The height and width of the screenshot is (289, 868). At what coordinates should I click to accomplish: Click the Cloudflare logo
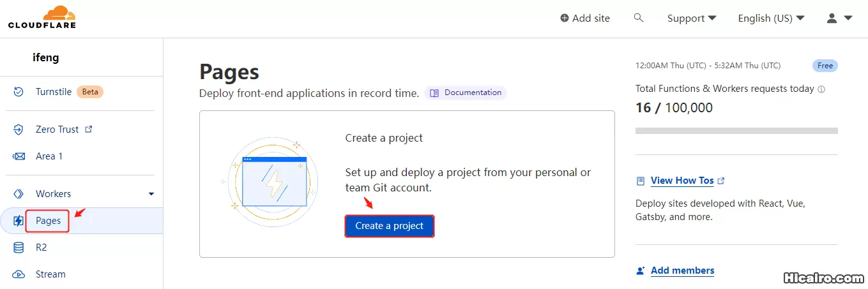click(x=42, y=17)
